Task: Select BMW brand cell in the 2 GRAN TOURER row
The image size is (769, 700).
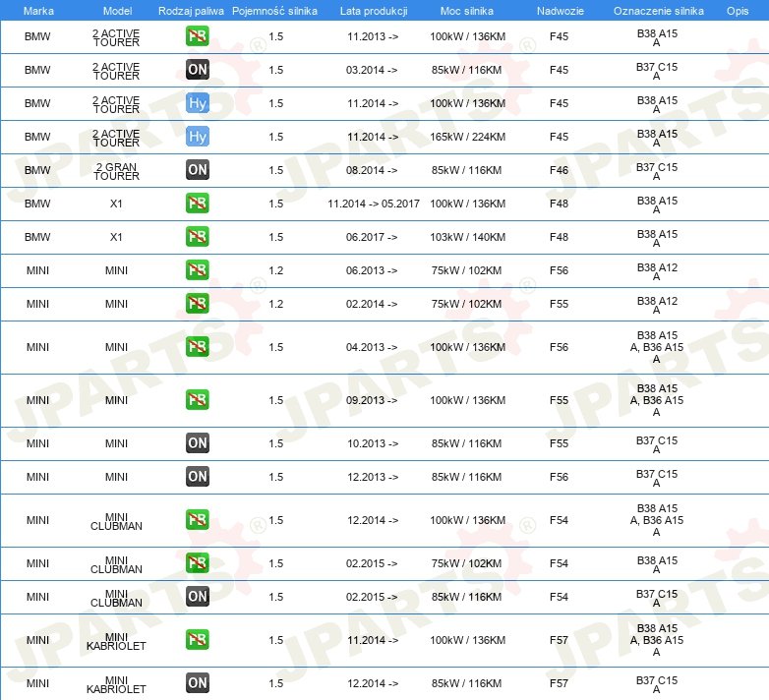Action: pos(37,170)
